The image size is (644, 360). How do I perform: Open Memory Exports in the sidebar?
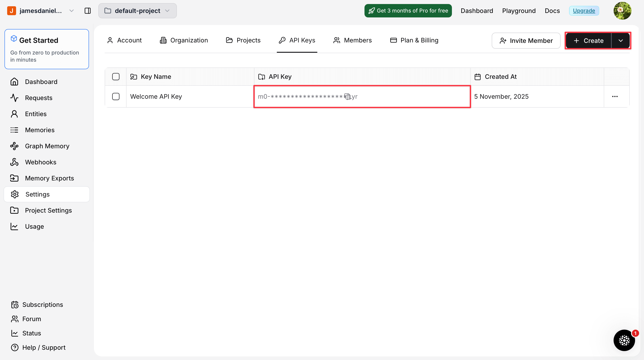tap(49, 178)
